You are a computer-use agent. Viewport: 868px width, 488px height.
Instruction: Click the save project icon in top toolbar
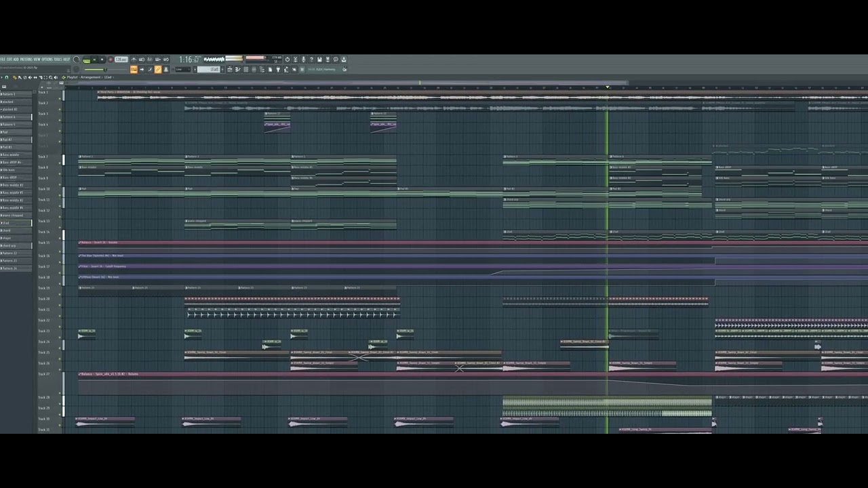[x=319, y=60]
